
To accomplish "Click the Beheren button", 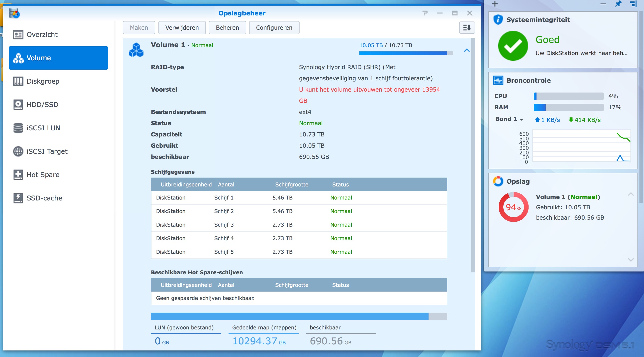I will click(x=227, y=28).
